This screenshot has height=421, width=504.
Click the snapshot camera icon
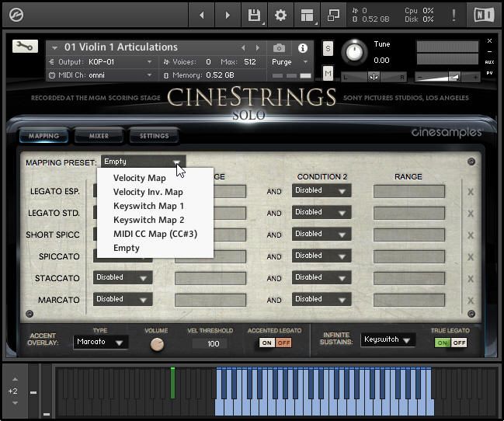(x=279, y=48)
